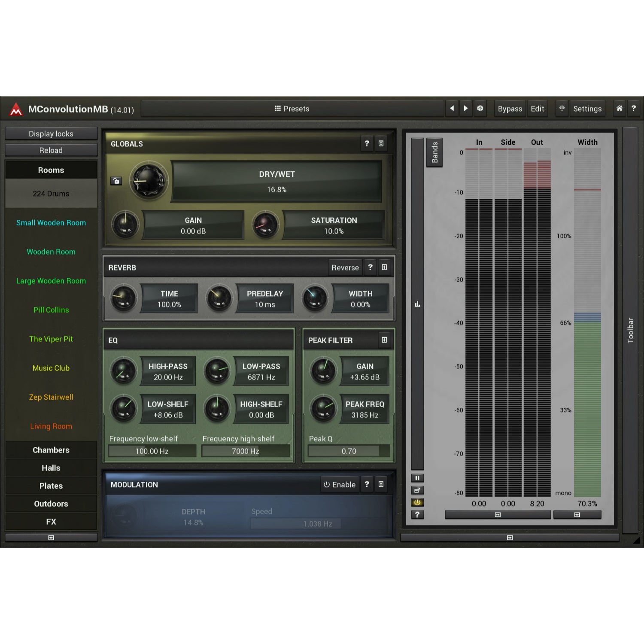
Task: Open Peak Filter panel presets icon
Action: tap(384, 340)
